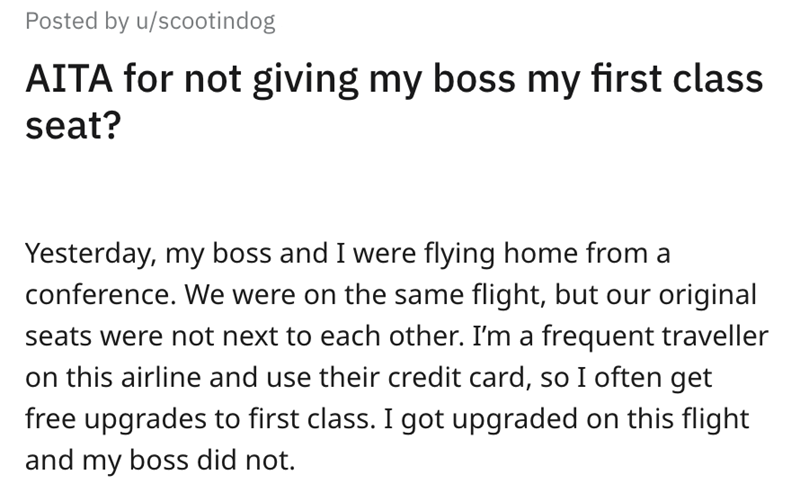Click the word "Yesterday" in the post body

[84, 254]
